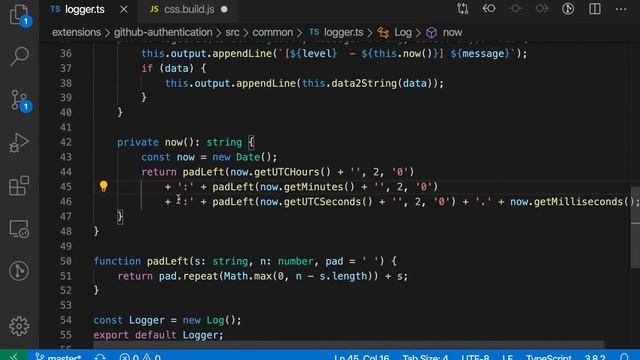
Task: Click the horizontal scrollbar below the code
Action: point(348,345)
